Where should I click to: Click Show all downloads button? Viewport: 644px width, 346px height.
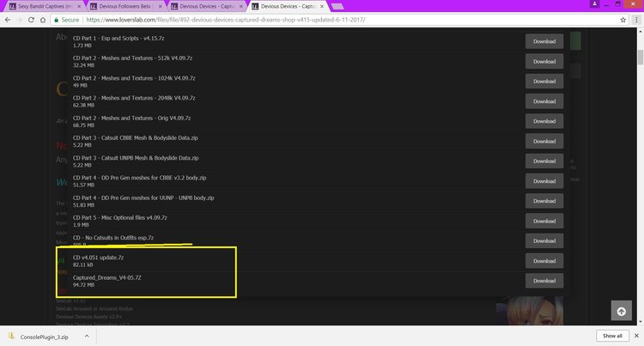click(x=612, y=336)
